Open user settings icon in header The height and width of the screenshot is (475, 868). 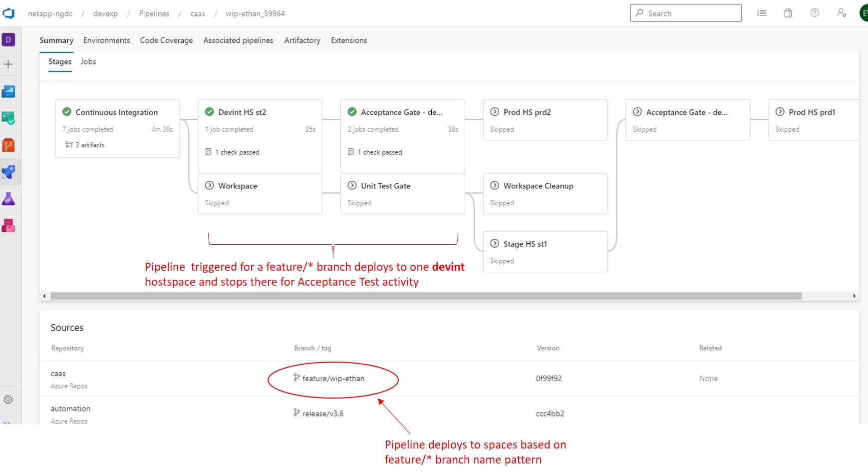pos(842,13)
